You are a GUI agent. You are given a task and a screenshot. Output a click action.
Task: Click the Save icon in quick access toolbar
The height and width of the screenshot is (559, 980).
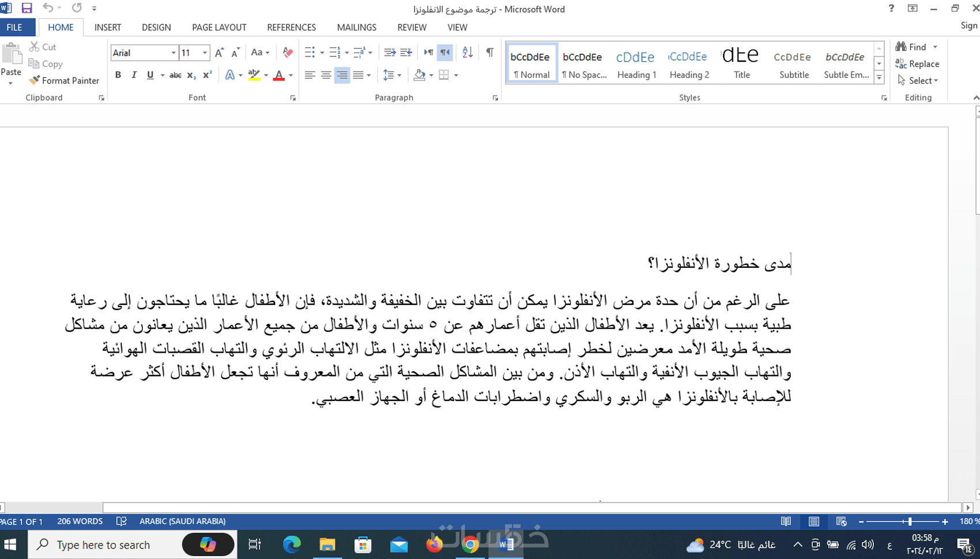pyautogui.click(x=27, y=8)
